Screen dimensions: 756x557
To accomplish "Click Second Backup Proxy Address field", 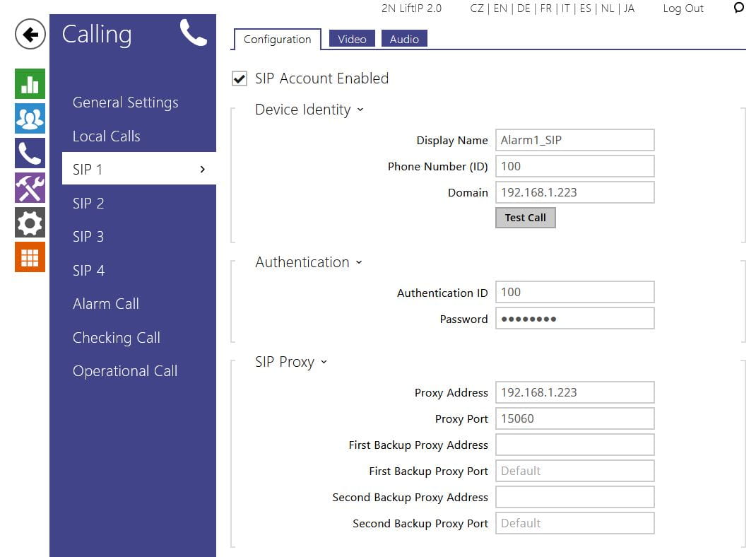I will point(574,497).
